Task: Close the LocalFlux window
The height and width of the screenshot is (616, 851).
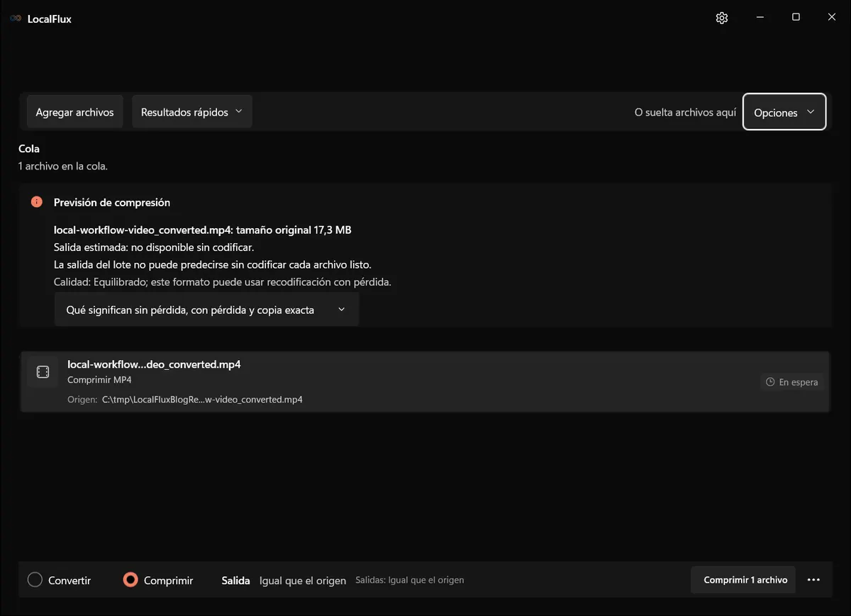Action: (832, 18)
